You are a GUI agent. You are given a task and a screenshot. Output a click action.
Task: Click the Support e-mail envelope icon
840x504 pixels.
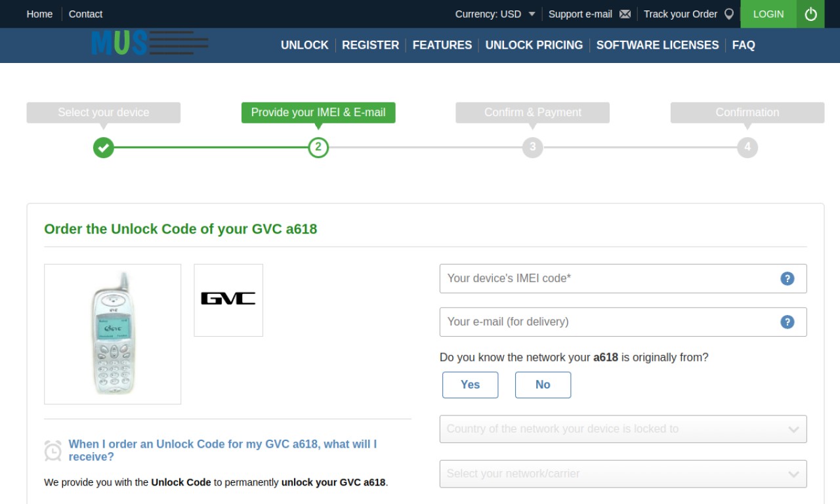point(625,14)
